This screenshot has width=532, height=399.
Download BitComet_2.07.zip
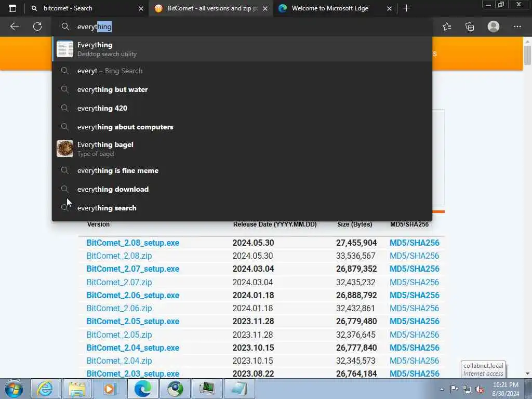pos(119,282)
